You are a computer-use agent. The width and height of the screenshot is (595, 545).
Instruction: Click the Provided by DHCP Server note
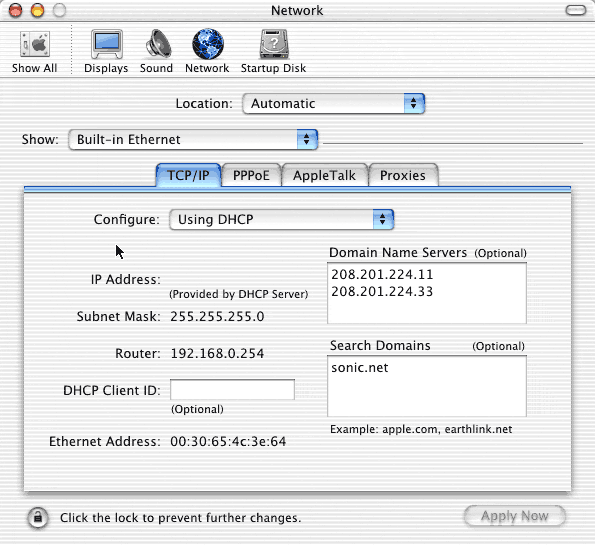239,294
